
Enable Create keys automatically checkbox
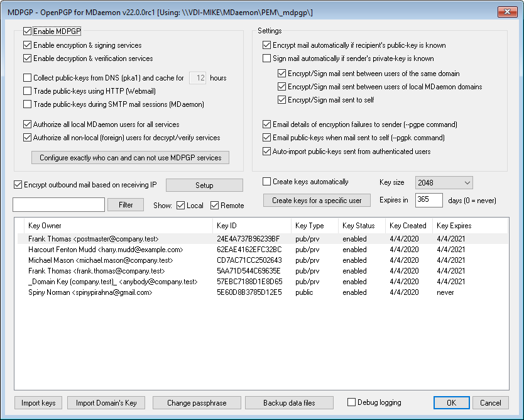[267, 182]
